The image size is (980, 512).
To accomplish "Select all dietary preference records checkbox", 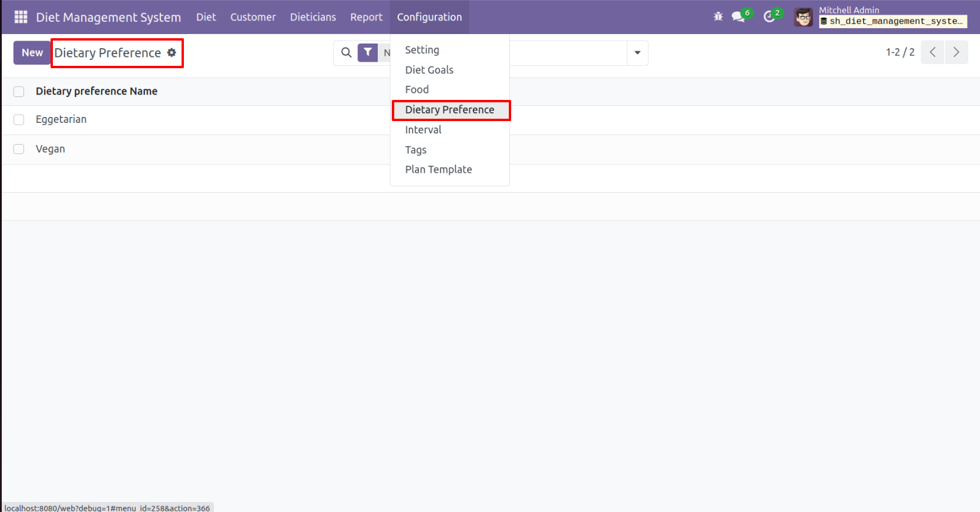I will 19,92.
